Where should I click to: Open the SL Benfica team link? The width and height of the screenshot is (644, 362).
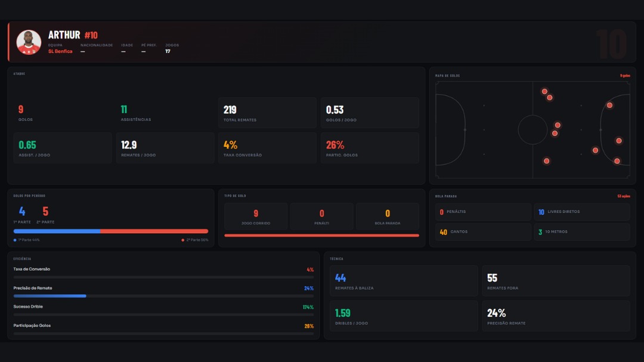60,51
